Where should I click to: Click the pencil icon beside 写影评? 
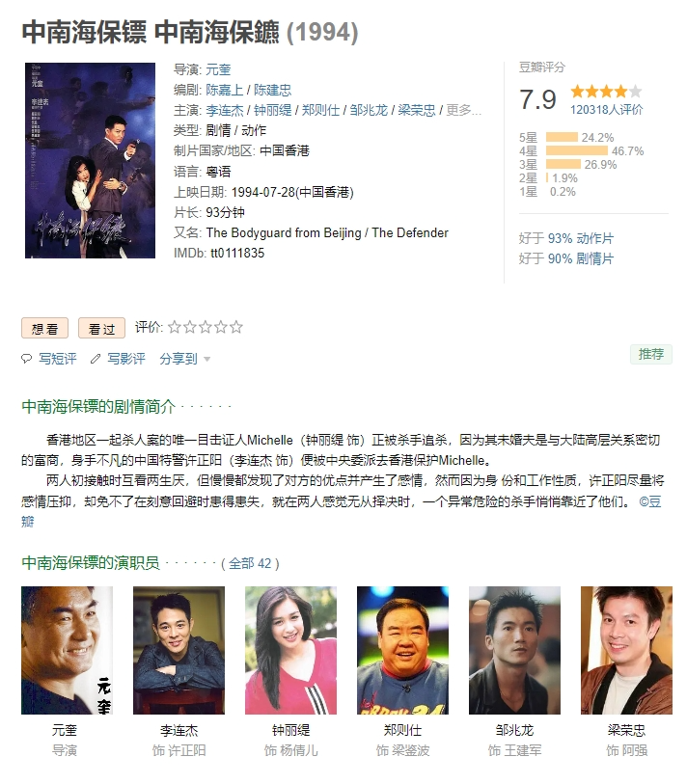tap(96, 359)
